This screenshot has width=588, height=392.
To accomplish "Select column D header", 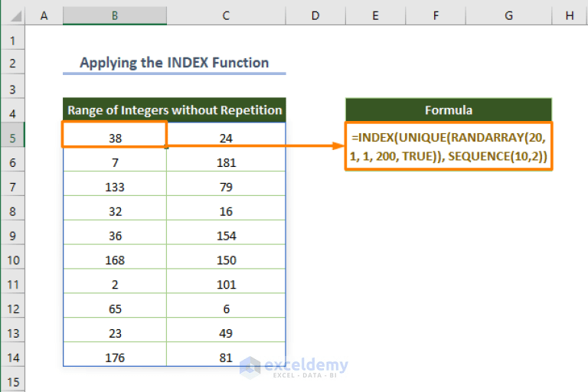I will pos(315,16).
